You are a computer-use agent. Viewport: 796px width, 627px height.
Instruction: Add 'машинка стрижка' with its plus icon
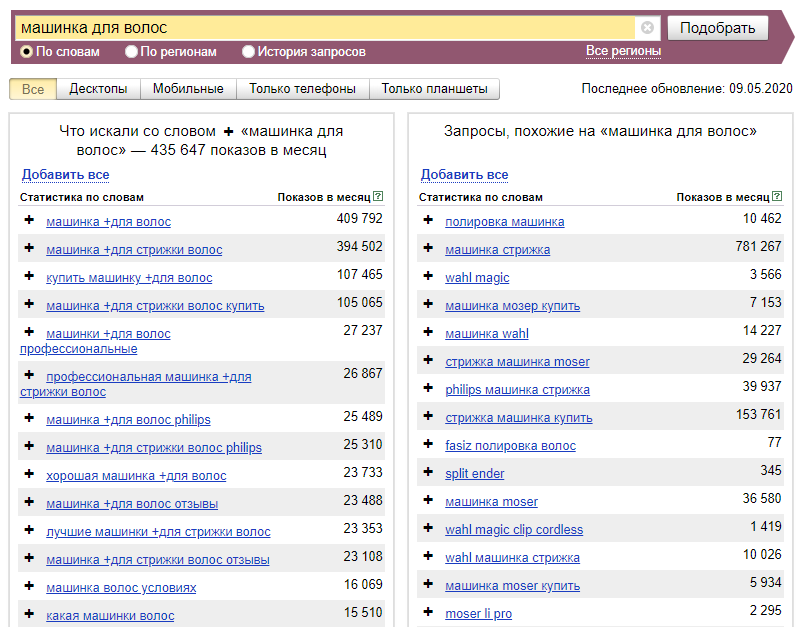[428, 248]
